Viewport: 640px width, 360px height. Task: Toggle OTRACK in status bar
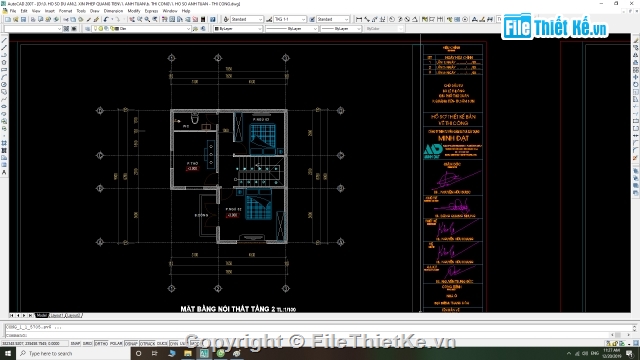pos(147,344)
